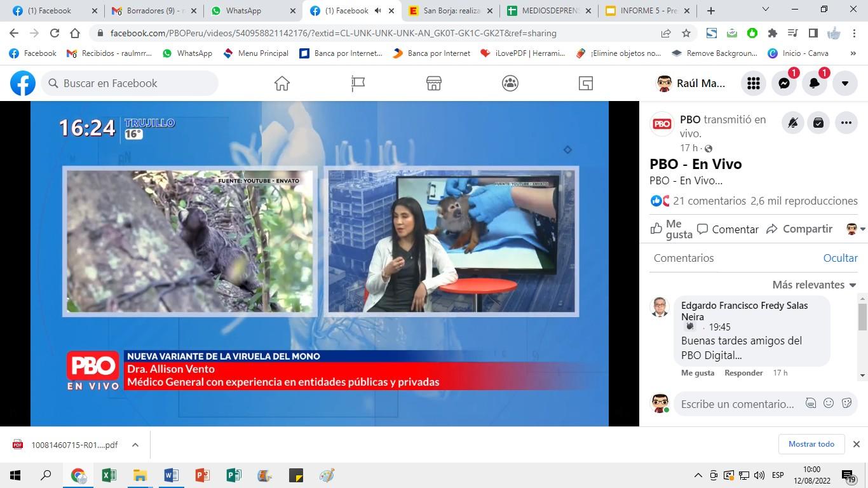868x488 pixels.
Task: Open Word from the taskbar
Action: [x=171, y=475]
